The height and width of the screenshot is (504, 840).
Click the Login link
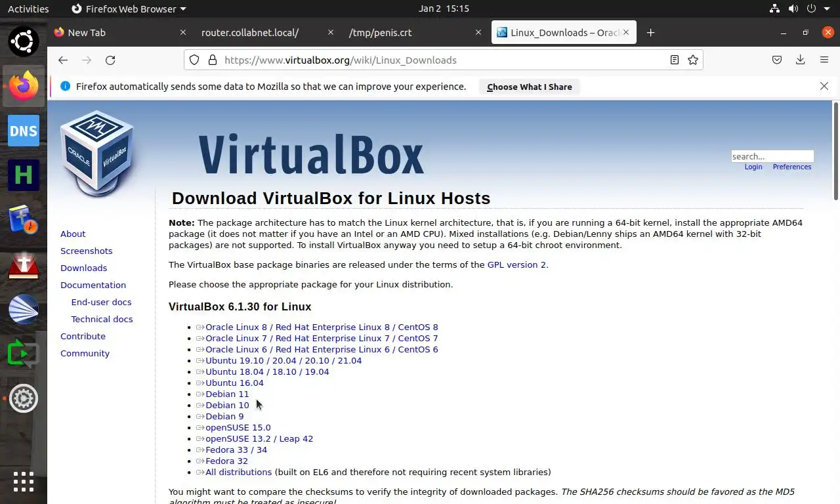[753, 167]
